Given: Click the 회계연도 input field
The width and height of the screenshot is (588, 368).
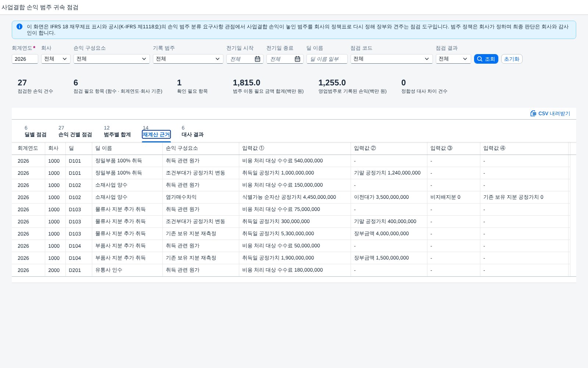Looking at the screenshot, I should point(25,59).
